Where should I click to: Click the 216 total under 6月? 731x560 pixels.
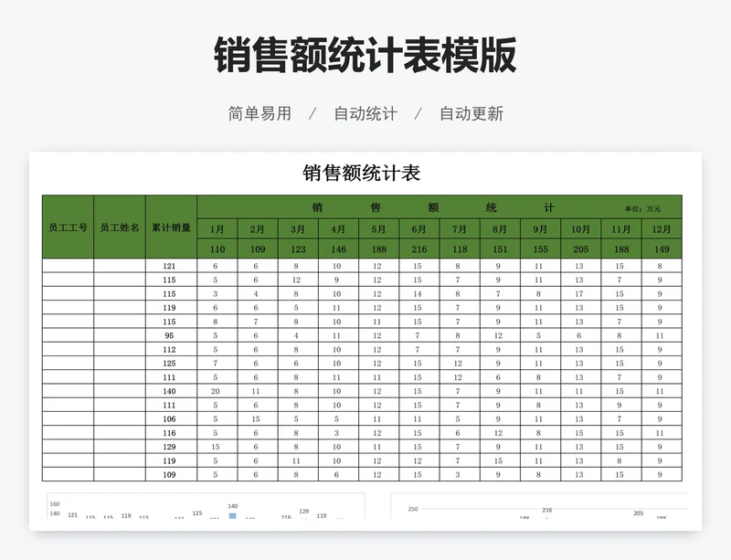pos(419,249)
